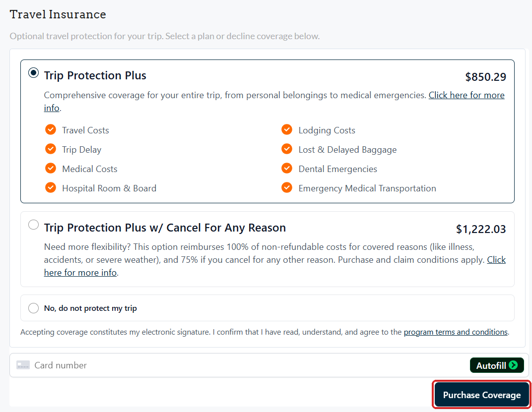Click the $1,222.03 price of second plan

481,229
